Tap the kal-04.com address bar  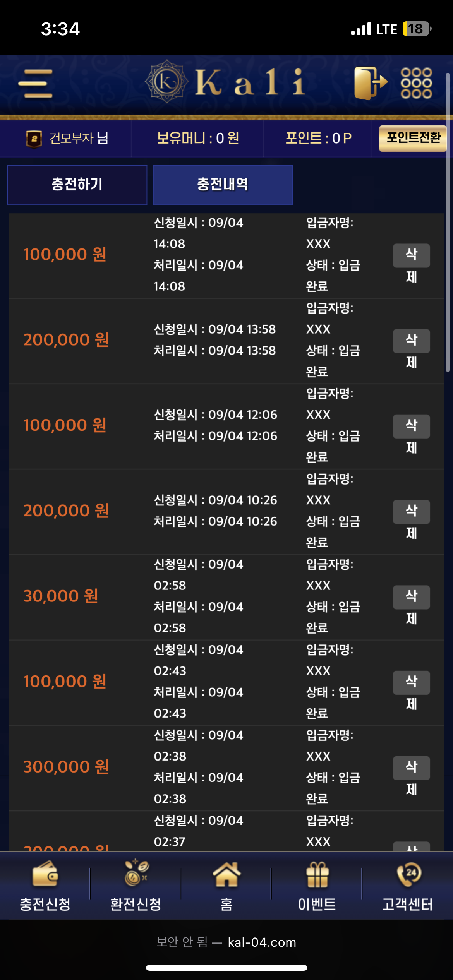[226, 942]
